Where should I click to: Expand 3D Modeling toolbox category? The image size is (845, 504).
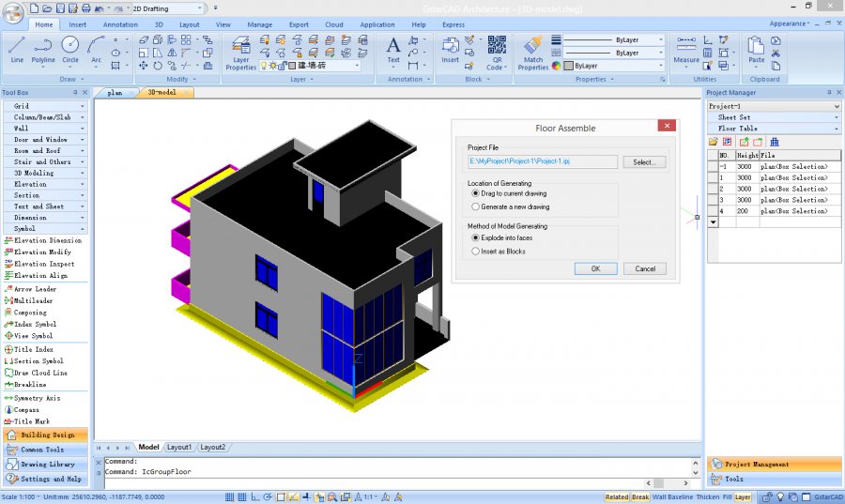45,173
